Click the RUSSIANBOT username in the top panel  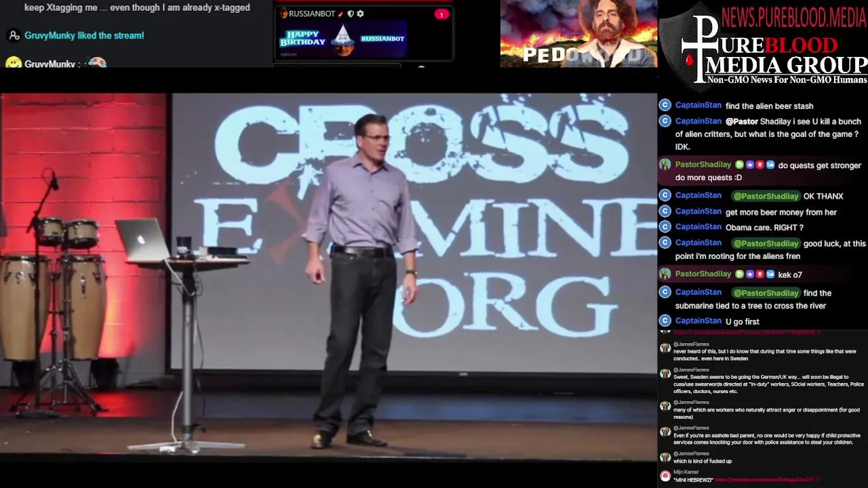[x=312, y=14]
